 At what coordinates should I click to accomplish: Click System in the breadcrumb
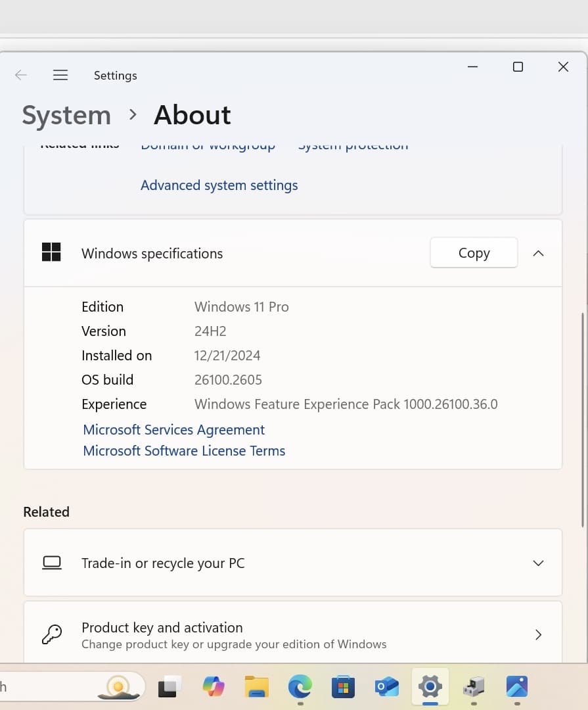click(66, 116)
